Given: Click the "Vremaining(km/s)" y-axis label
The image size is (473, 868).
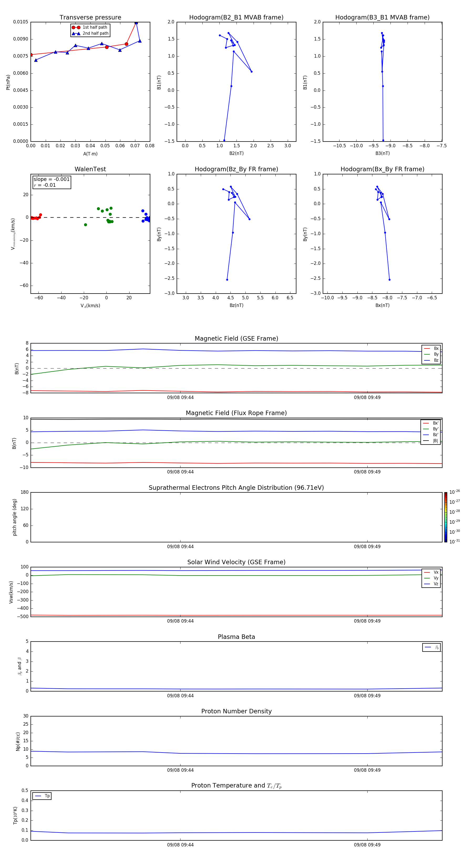Looking at the screenshot, I should pyautogui.click(x=13, y=234).
